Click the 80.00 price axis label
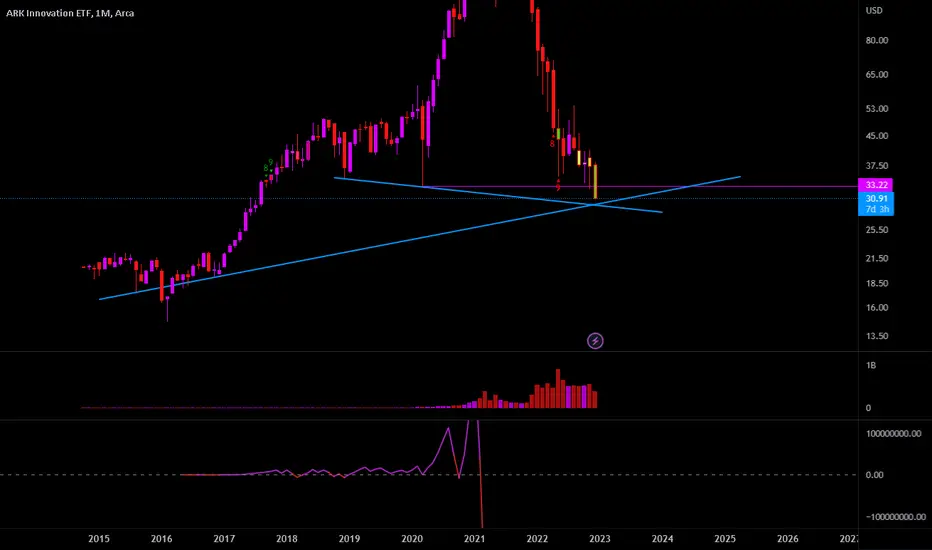This screenshot has width=932, height=550. point(877,40)
